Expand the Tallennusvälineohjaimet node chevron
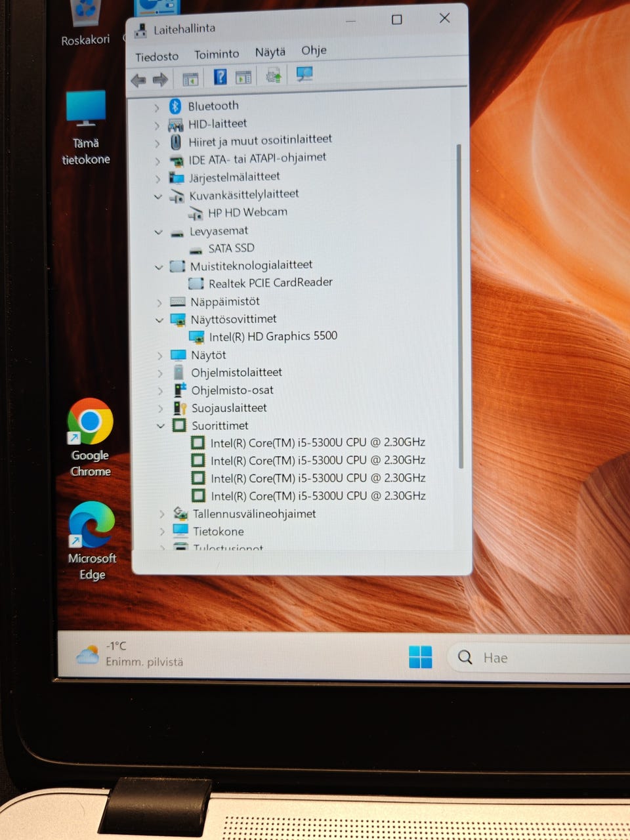 [x=161, y=514]
